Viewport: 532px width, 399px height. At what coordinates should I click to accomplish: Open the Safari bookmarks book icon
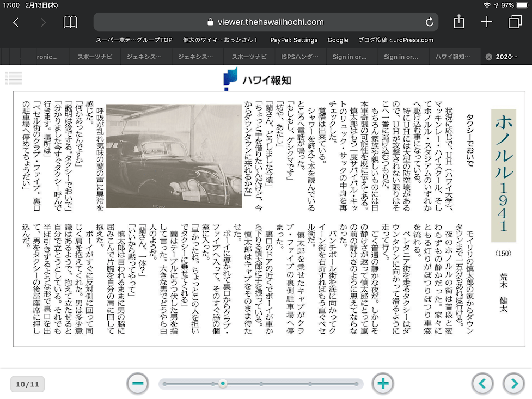(x=70, y=22)
